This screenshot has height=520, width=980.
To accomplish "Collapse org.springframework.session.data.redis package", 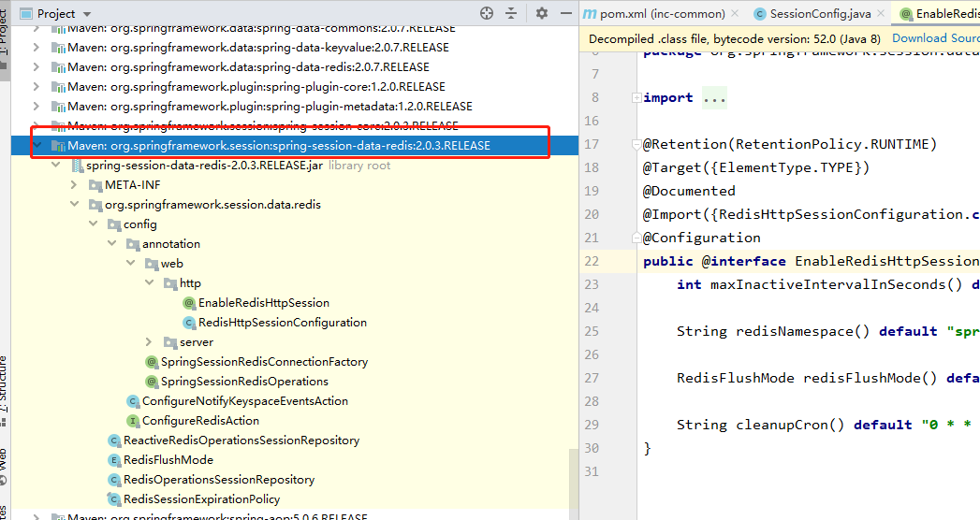I will click(74, 204).
